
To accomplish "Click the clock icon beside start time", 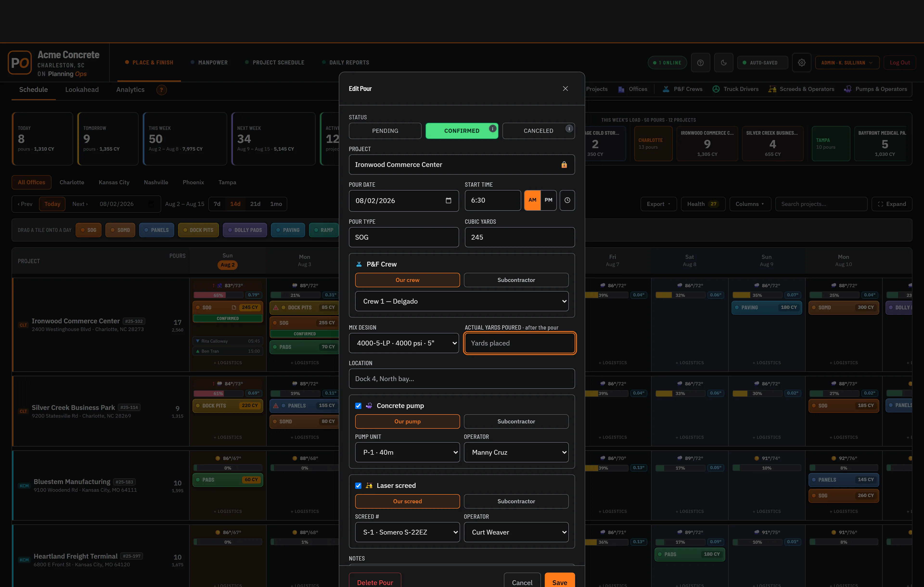I will tap(567, 200).
